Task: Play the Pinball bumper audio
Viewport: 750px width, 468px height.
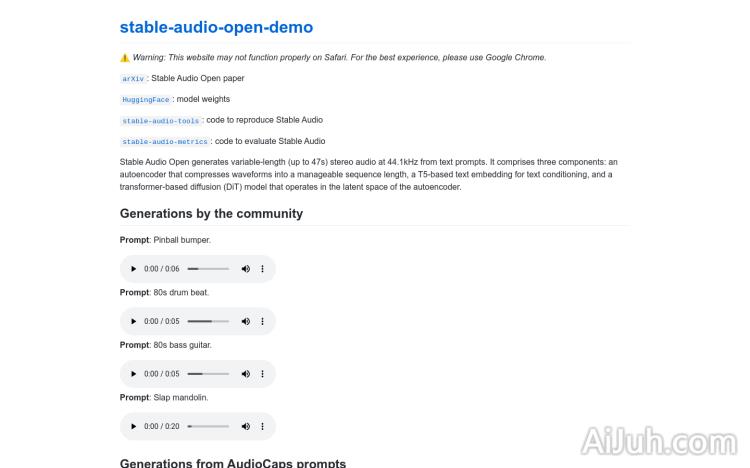Action: [x=133, y=269]
